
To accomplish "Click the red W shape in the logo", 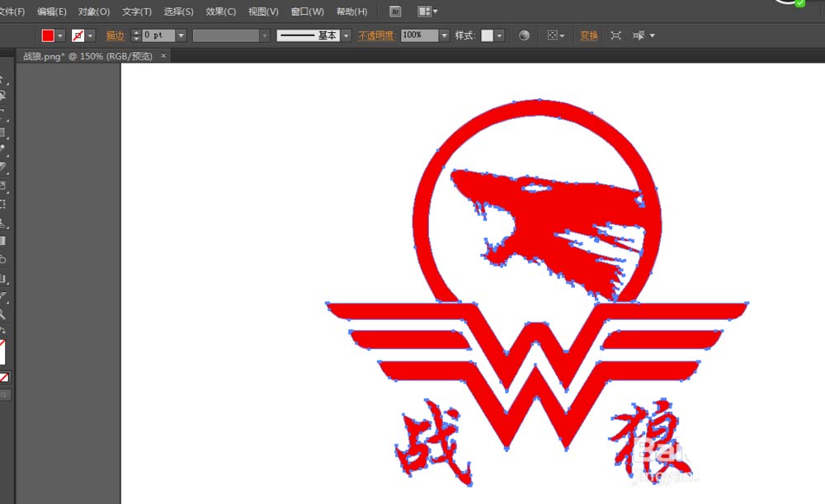I will [537, 376].
